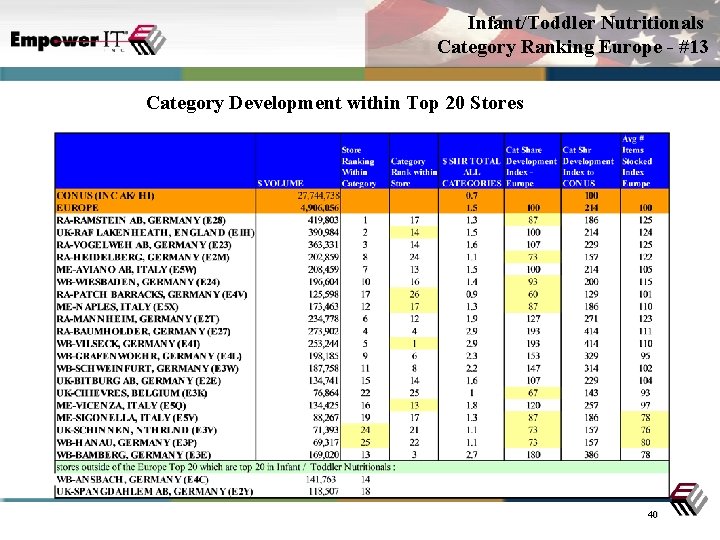
Task: Click the Europe CONUS index value 214 in orange row
Action: pos(591,208)
